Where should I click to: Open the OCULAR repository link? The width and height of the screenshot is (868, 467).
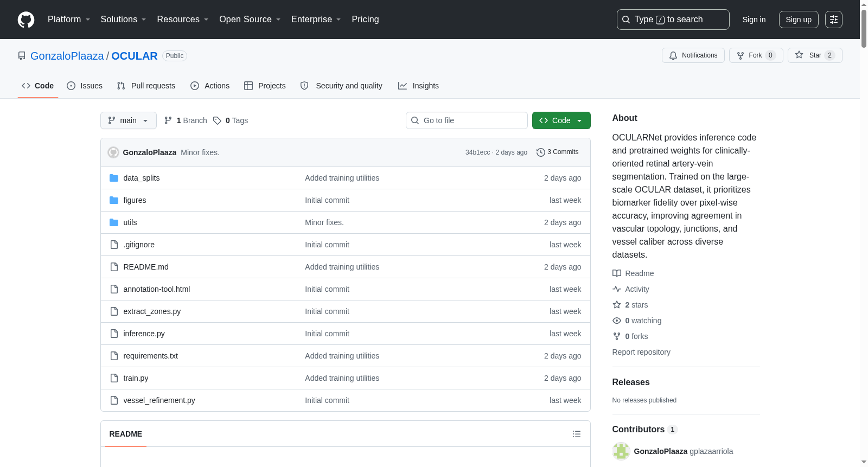[x=135, y=56]
